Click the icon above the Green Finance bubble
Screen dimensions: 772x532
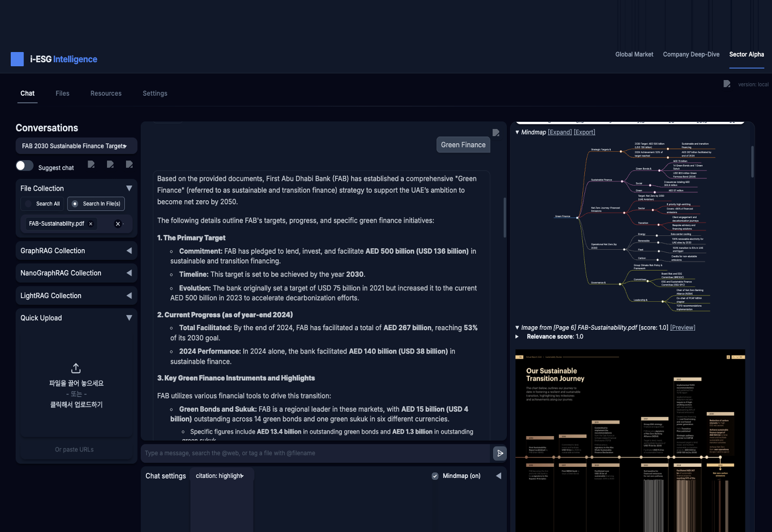point(496,132)
